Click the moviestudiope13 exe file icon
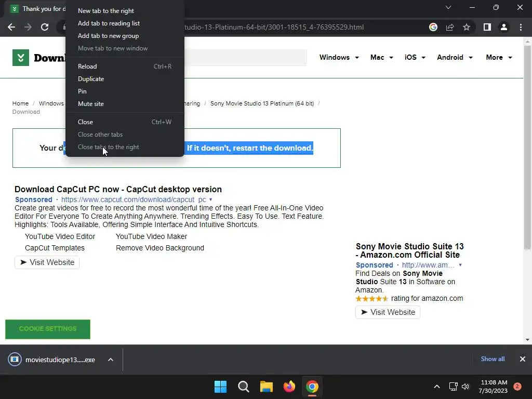This screenshot has height=399, width=532. pyautogui.click(x=15, y=359)
